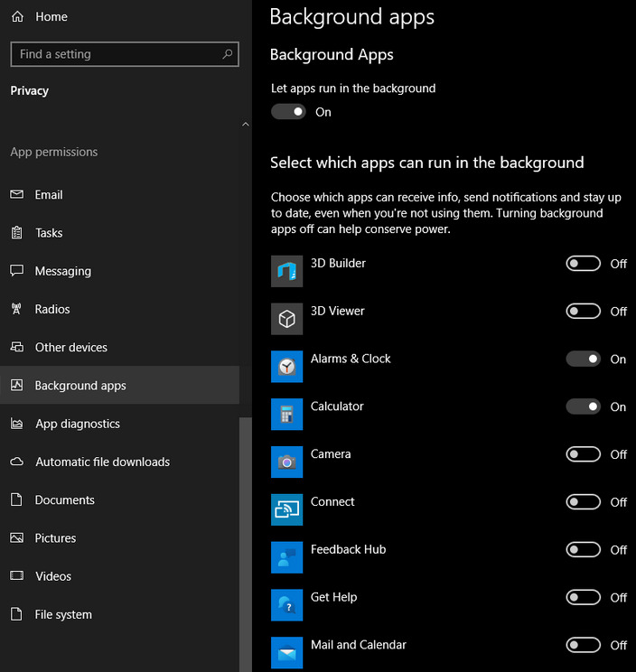Click the Background apps sidebar icon
The height and width of the screenshot is (672, 636).
(17, 385)
